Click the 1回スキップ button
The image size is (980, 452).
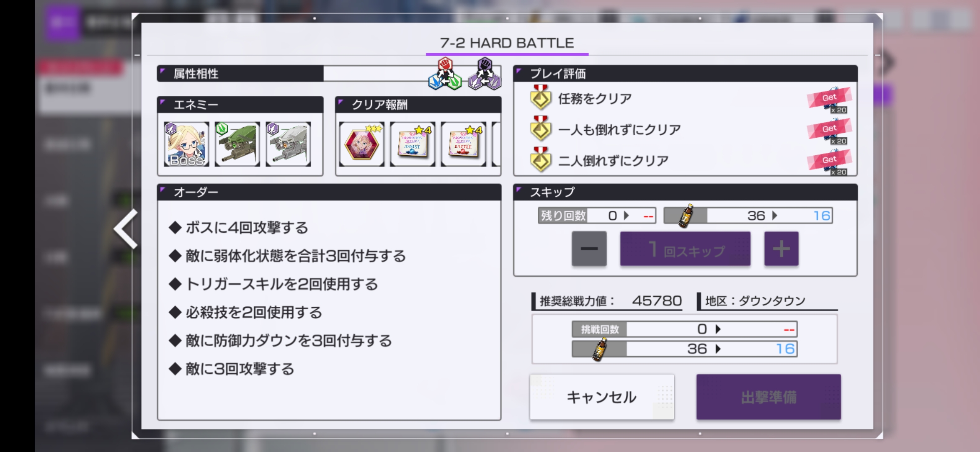tap(685, 249)
